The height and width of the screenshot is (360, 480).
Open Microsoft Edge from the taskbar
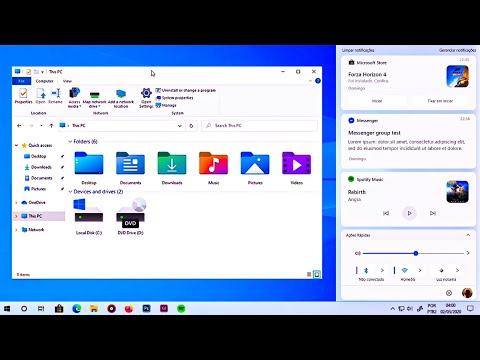pyautogui.click(x=77, y=309)
